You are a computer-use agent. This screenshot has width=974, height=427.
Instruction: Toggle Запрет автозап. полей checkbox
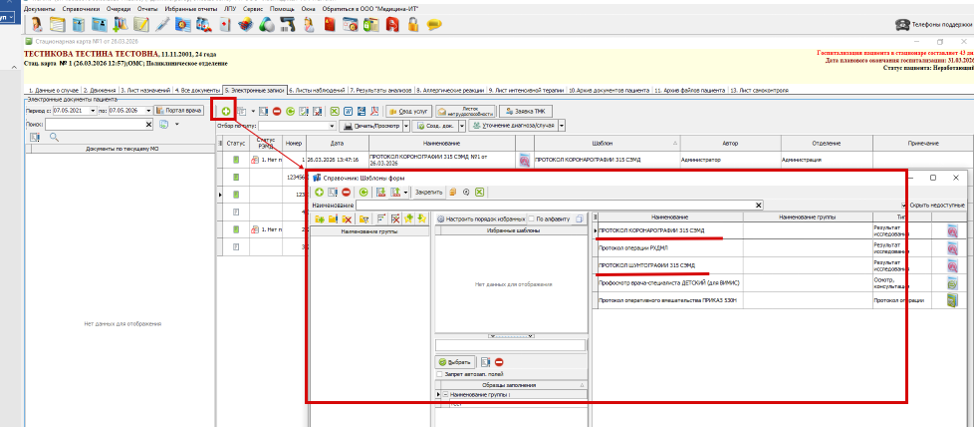point(439,374)
